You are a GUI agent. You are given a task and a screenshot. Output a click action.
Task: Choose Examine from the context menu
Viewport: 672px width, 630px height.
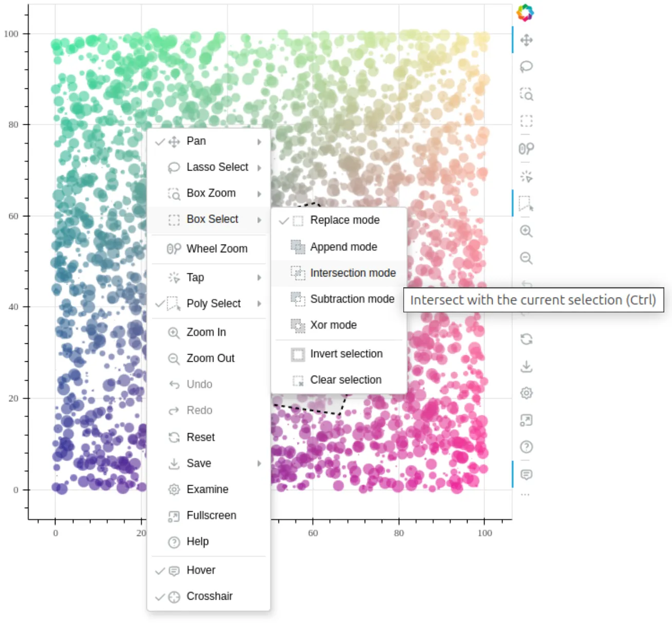(208, 489)
